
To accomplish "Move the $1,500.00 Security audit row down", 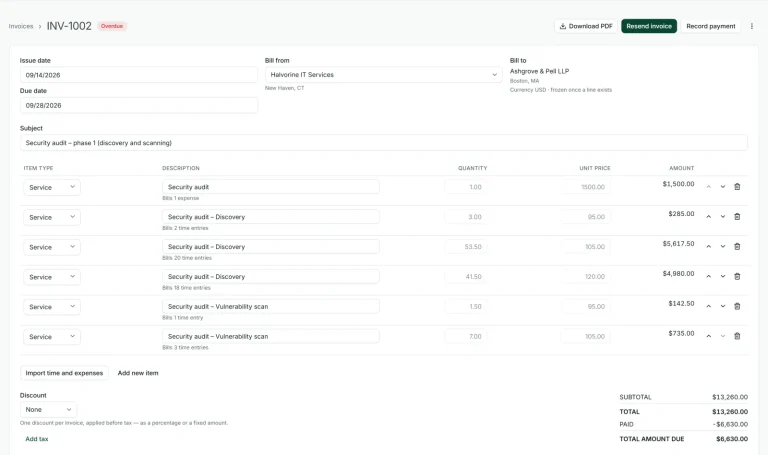I will (723, 187).
